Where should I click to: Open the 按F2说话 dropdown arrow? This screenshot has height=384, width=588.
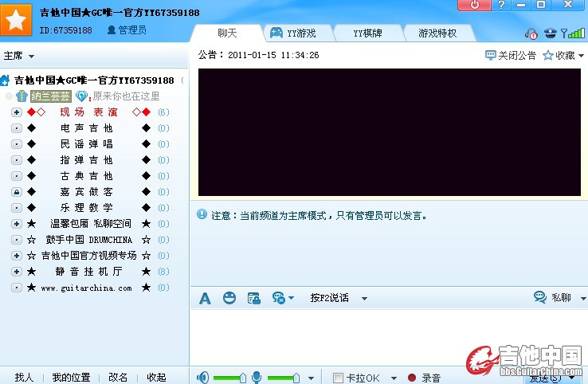click(364, 299)
